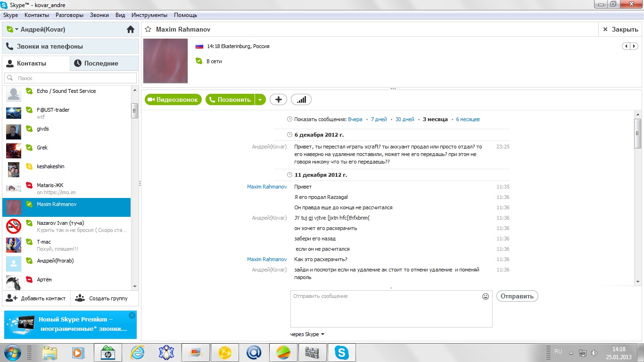
Task: Open the Вид menu
Action: pyautogui.click(x=120, y=15)
